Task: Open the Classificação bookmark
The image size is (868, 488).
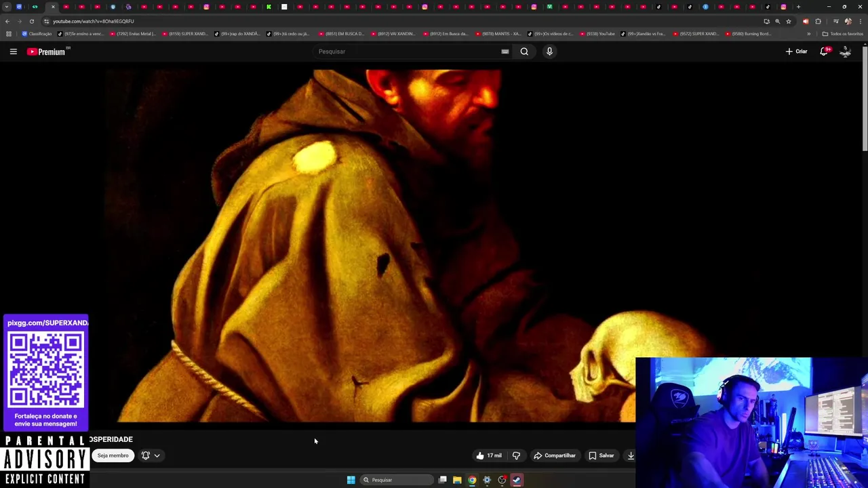Action: point(37,34)
